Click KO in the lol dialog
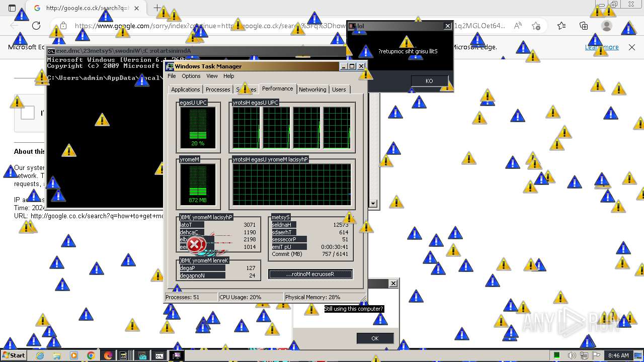 tap(429, 81)
